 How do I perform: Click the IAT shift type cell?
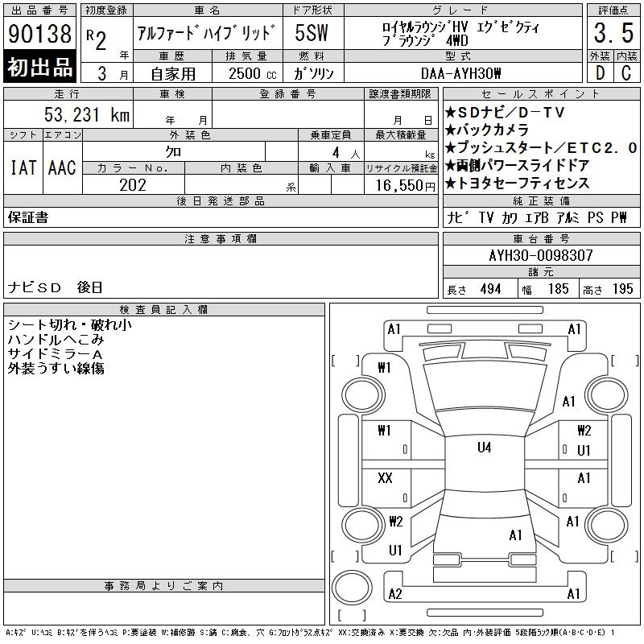click(x=23, y=167)
